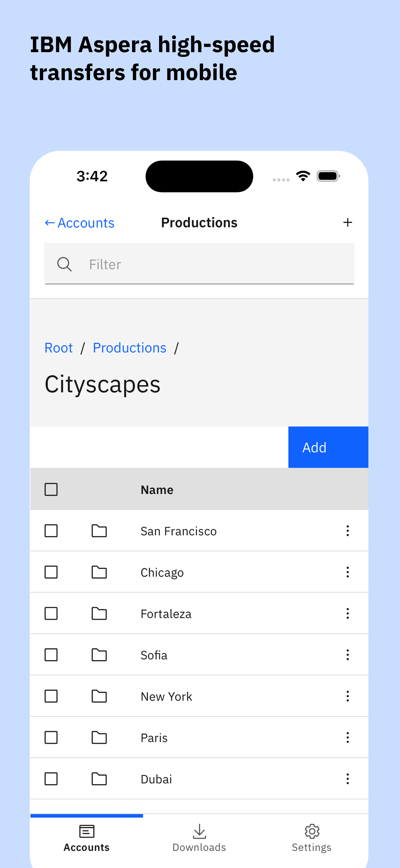Open the San Francisco folder name
The width and height of the screenshot is (400, 868).
point(179,531)
